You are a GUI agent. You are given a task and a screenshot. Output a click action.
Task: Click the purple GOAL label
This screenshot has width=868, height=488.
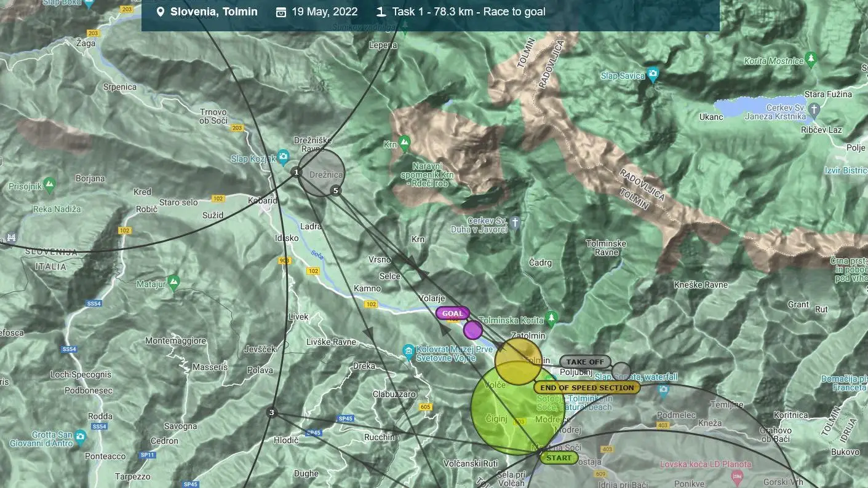tap(452, 313)
